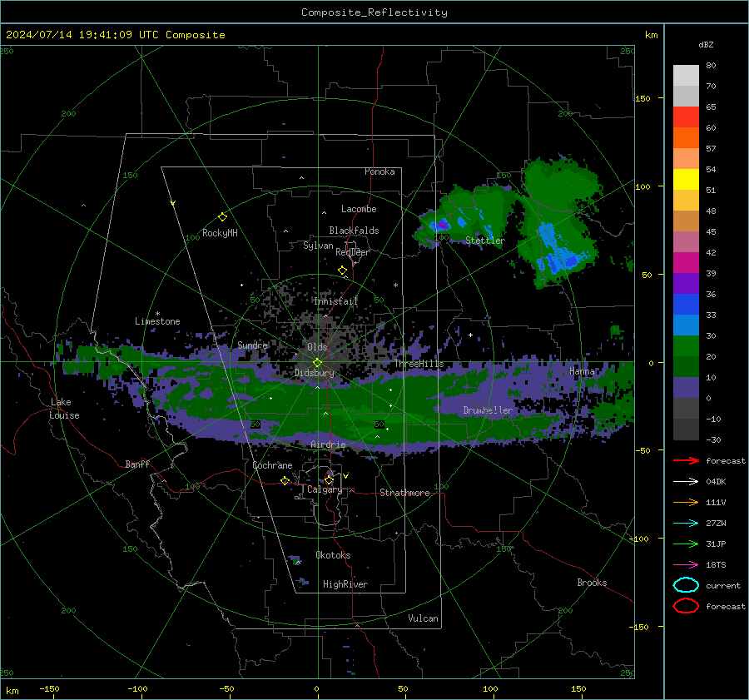Click the cyan current ellipse in legend
The height and width of the screenshot is (700, 749).
686,585
